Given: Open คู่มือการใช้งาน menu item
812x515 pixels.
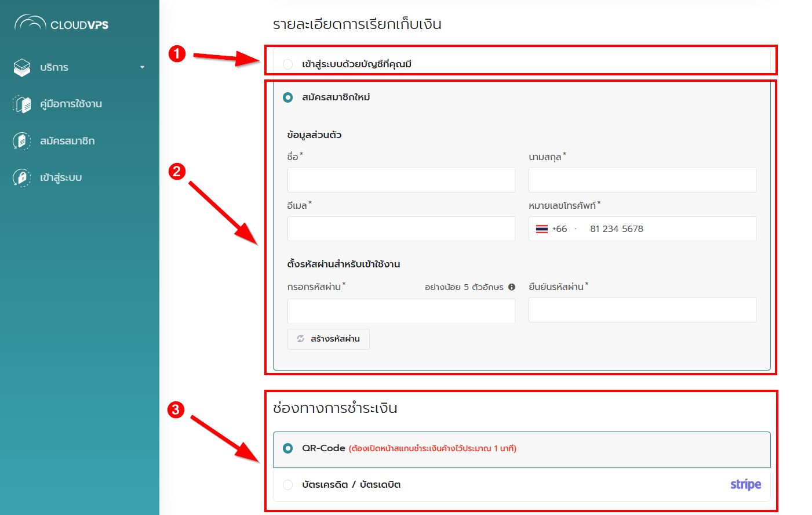Looking at the screenshot, I should [x=71, y=104].
